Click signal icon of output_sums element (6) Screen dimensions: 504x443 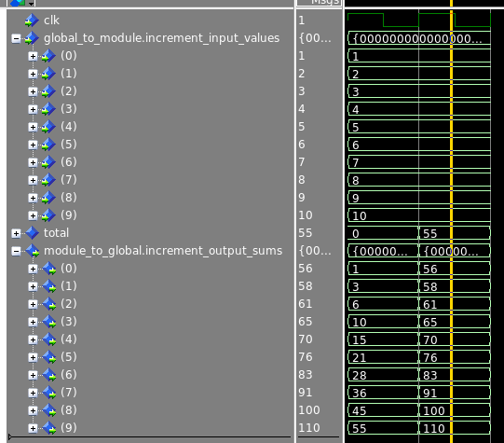pos(48,375)
